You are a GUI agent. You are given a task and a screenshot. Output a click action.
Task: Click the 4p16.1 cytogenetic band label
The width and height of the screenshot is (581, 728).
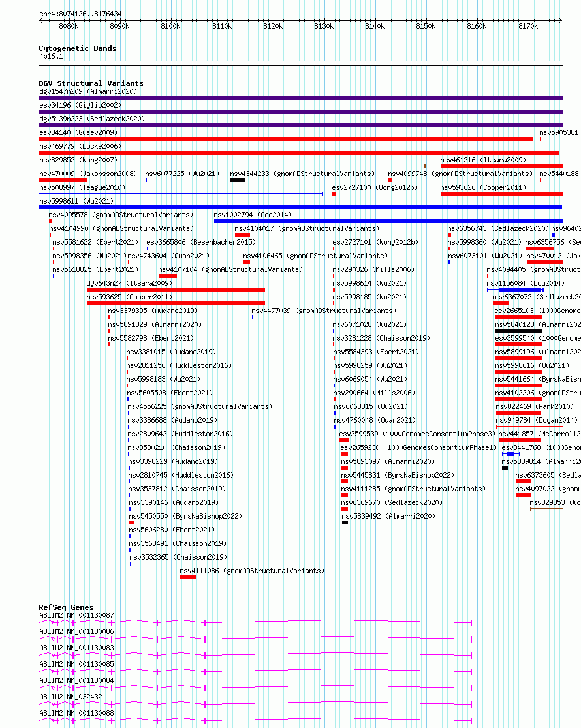coord(51,56)
